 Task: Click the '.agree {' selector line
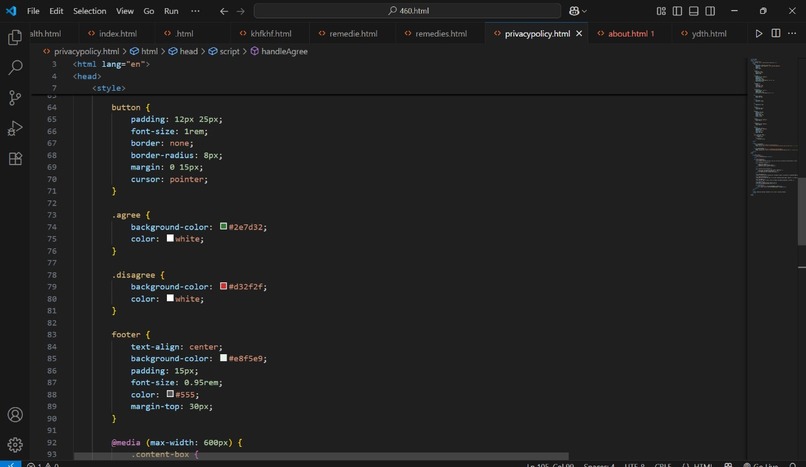131,215
